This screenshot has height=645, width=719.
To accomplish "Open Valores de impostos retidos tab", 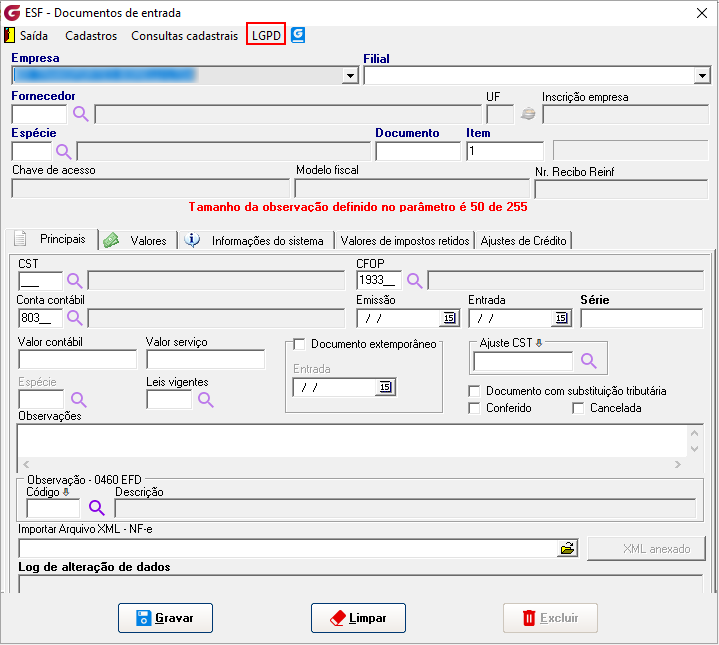I will click(404, 240).
